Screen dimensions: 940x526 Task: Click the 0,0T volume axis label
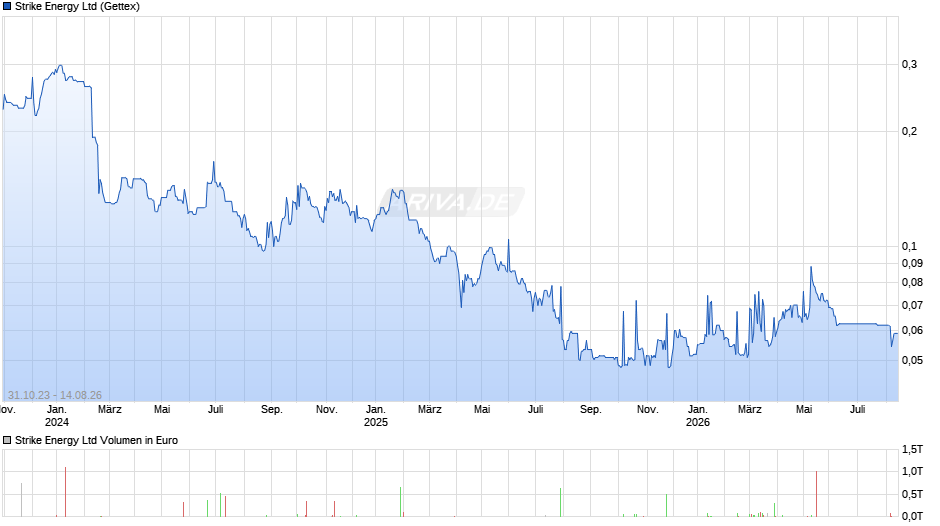(x=912, y=516)
